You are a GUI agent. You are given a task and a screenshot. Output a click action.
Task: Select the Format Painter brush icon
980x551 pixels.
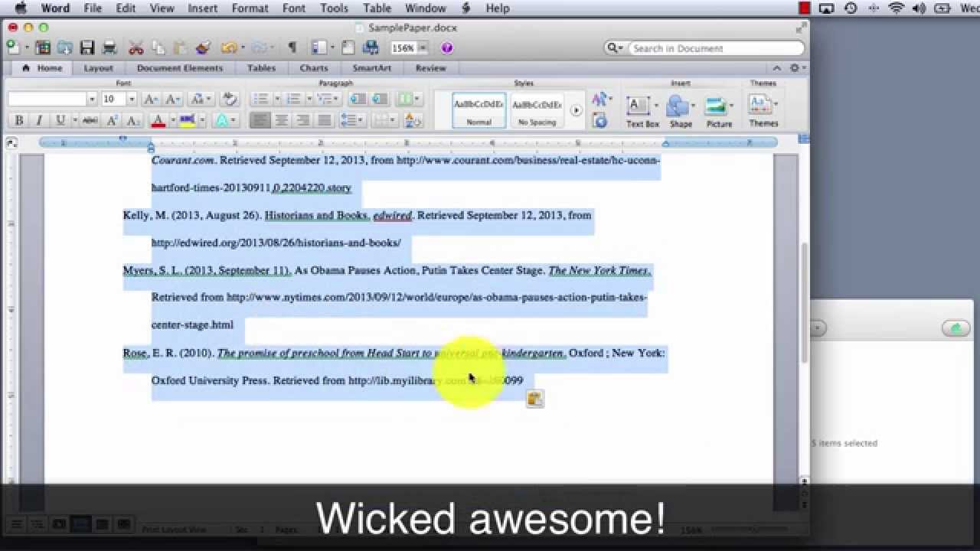[203, 48]
